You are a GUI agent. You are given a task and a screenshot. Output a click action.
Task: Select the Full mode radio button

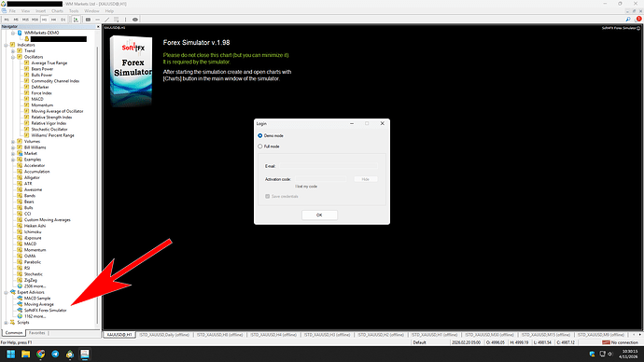point(260,146)
